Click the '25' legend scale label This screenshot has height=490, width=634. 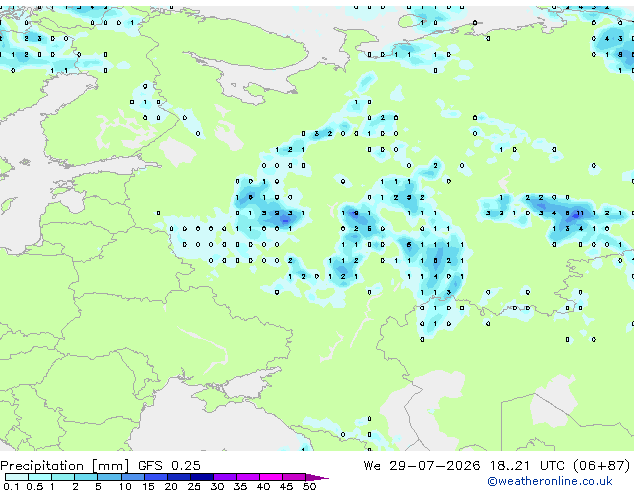tap(194, 486)
